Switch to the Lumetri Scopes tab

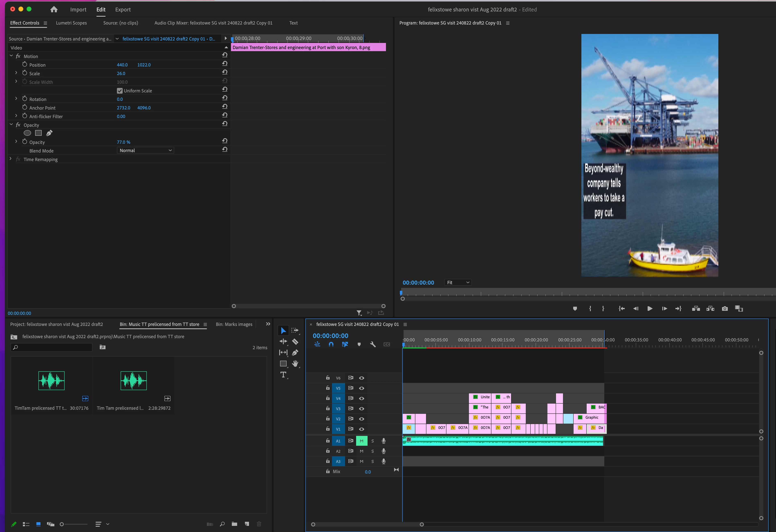coord(71,23)
